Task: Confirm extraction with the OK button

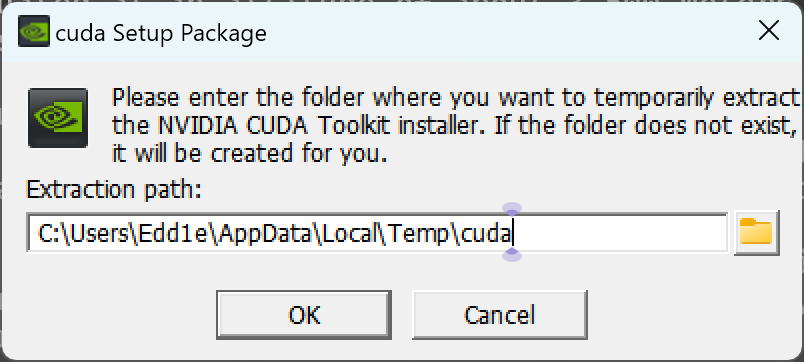Action: pos(304,315)
